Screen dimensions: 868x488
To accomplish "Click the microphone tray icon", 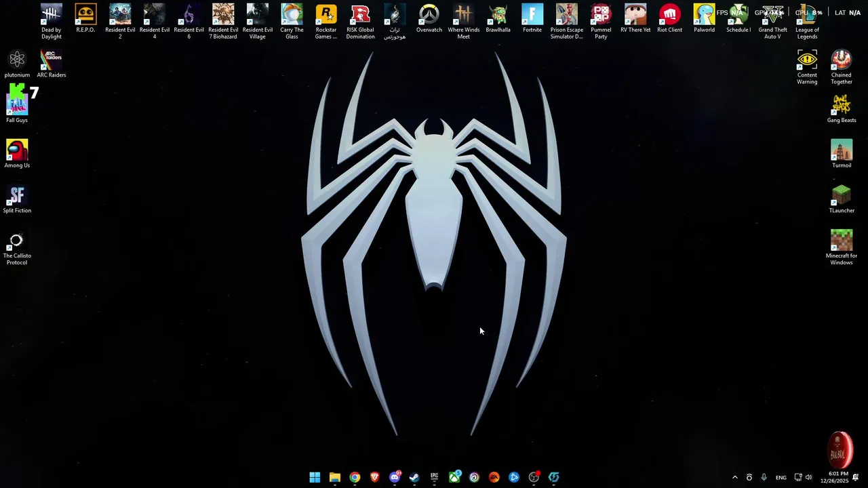I will [x=764, y=477].
